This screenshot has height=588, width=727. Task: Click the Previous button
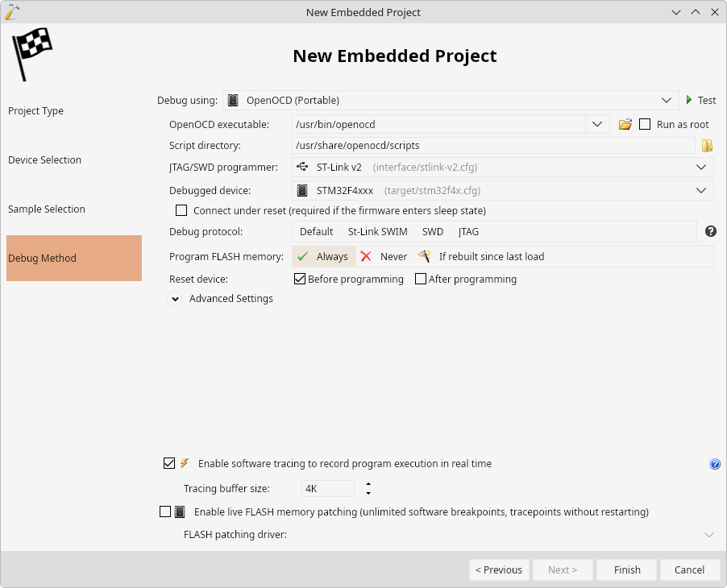click(x=499, y=570)
